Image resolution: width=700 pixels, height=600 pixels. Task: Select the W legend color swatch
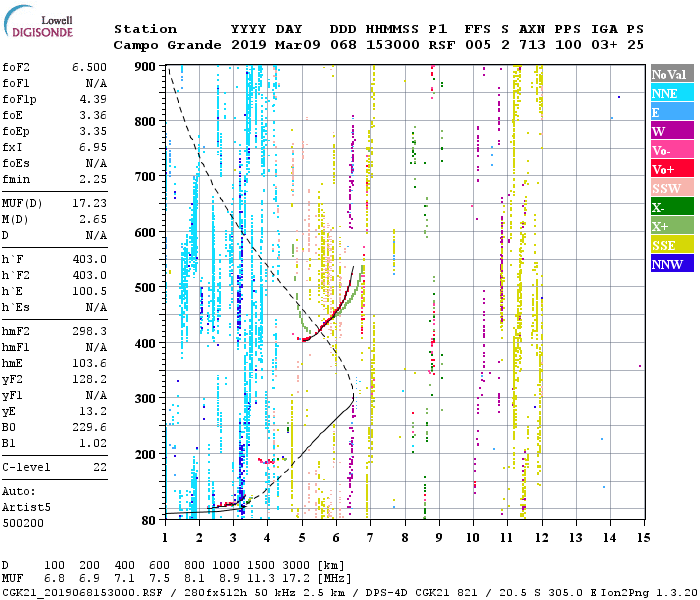tap(672, 131)
